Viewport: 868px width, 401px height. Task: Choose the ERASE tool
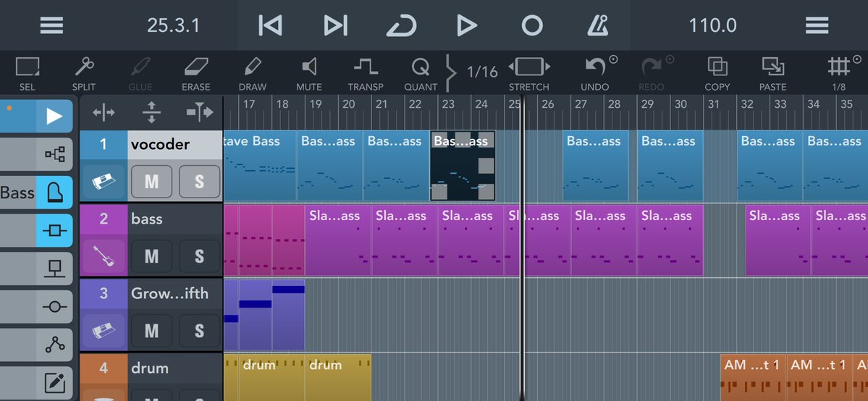coord(196,74)
